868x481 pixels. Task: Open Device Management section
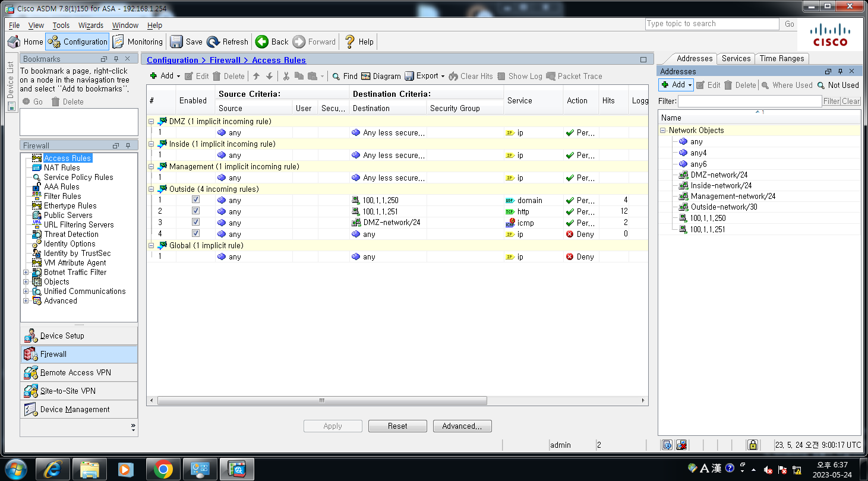[78, 409]
